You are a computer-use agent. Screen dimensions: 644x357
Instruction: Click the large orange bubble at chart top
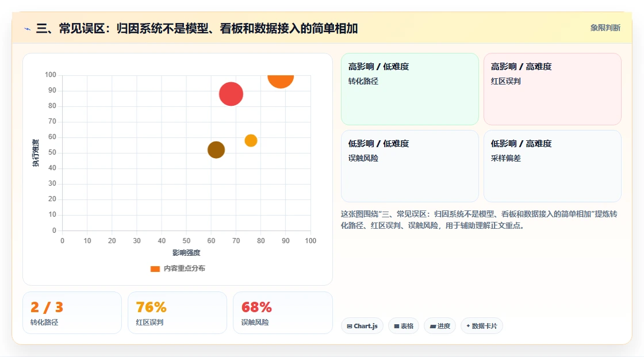click(281, 81)
